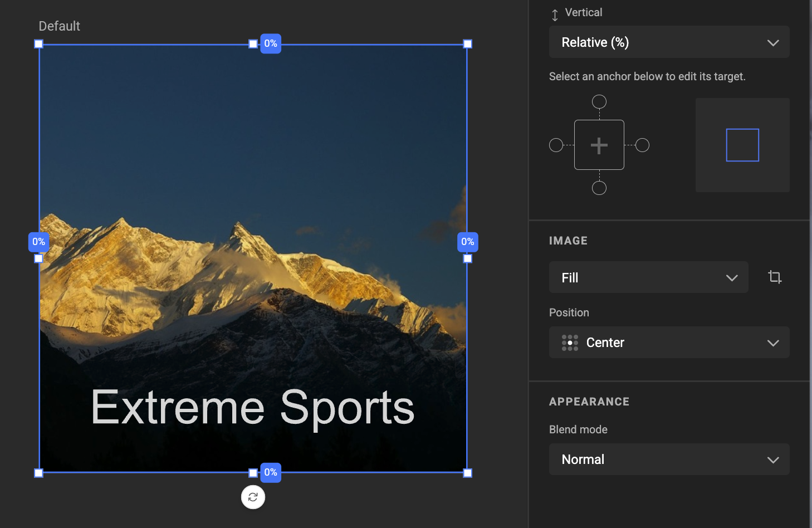Select the bottom anchor circle

coord(599,188)
